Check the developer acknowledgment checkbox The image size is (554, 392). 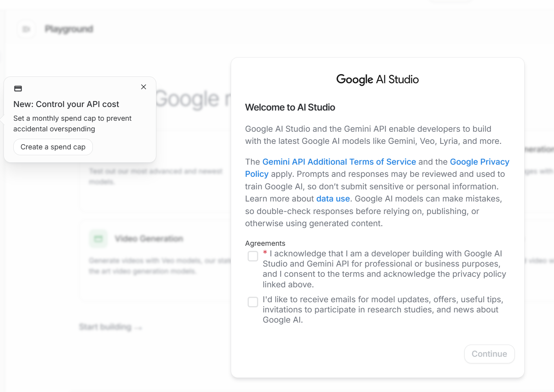click(253, 256)
